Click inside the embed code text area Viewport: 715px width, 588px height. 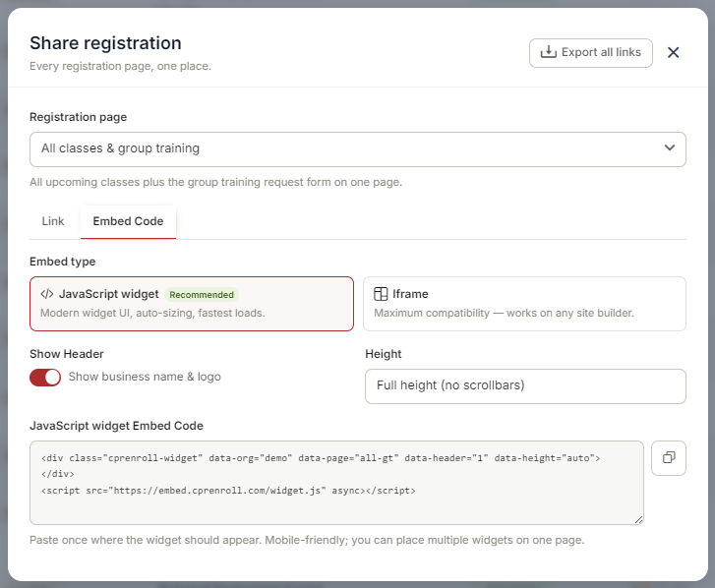pos(336,483)
